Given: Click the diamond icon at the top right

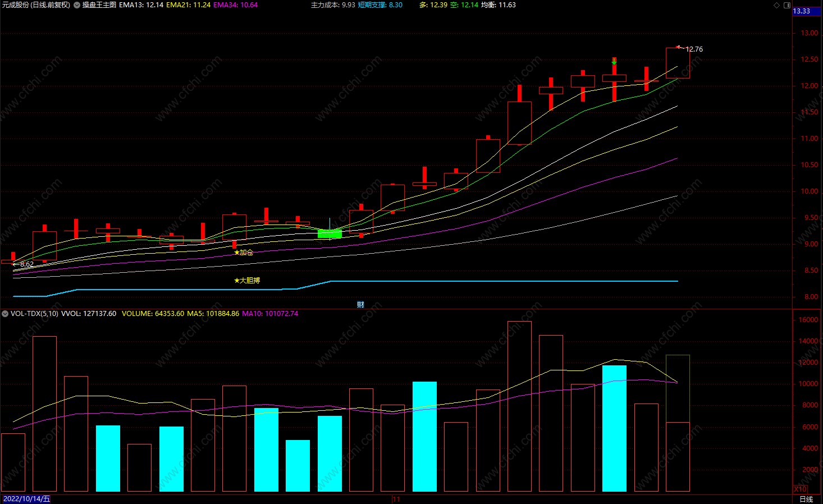Looking at the screenshot, I should (777, 5).
